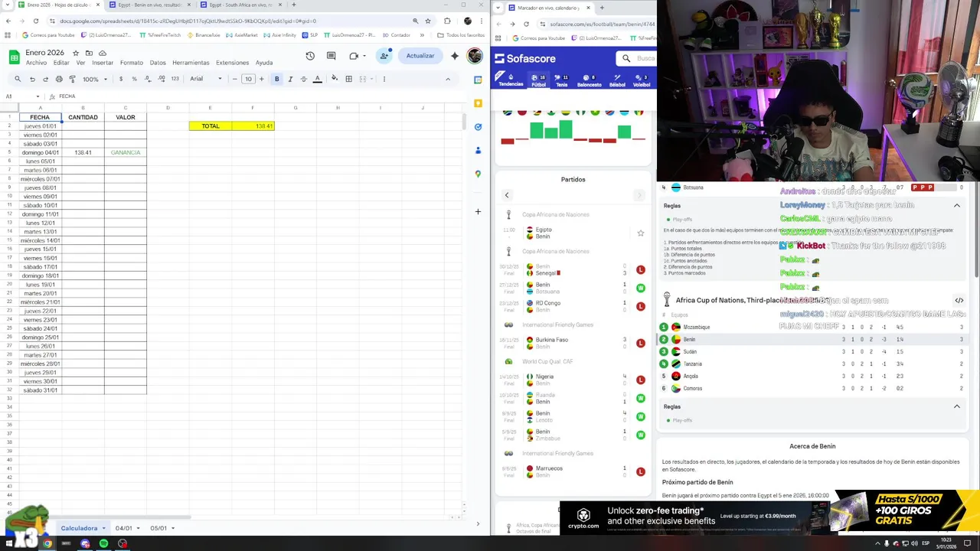Select the GANANCIA cell

coord(126,152)
